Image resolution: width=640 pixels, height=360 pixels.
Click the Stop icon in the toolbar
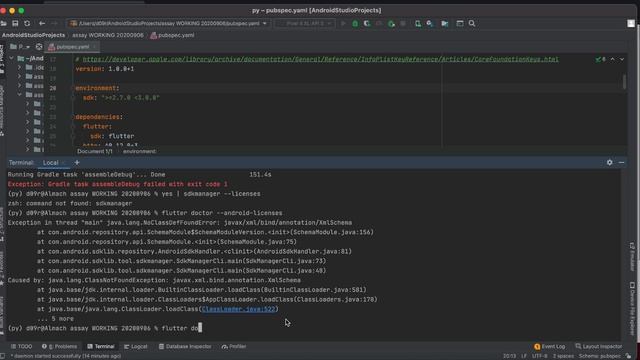pyautogui.click(x=403, y=24)
